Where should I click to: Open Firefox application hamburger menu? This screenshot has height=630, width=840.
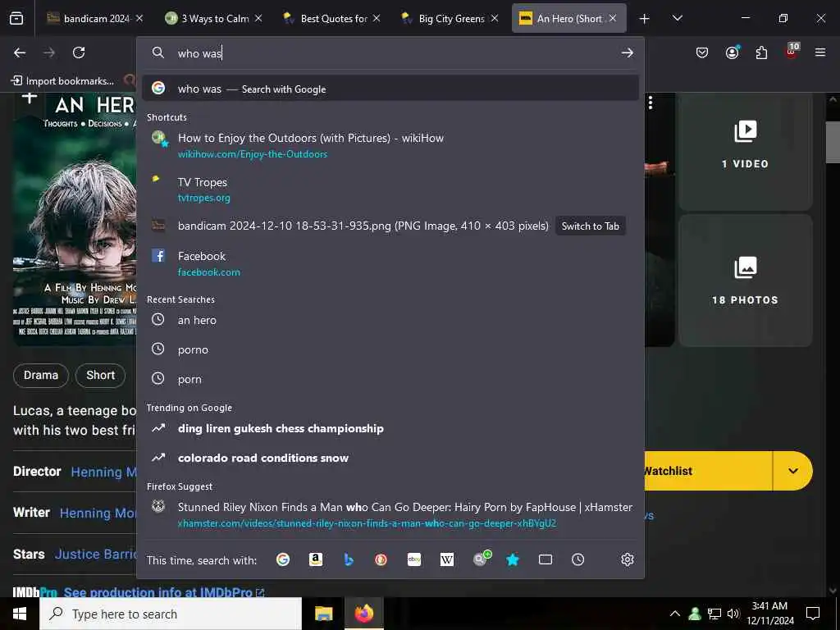[x=820, y=52]
